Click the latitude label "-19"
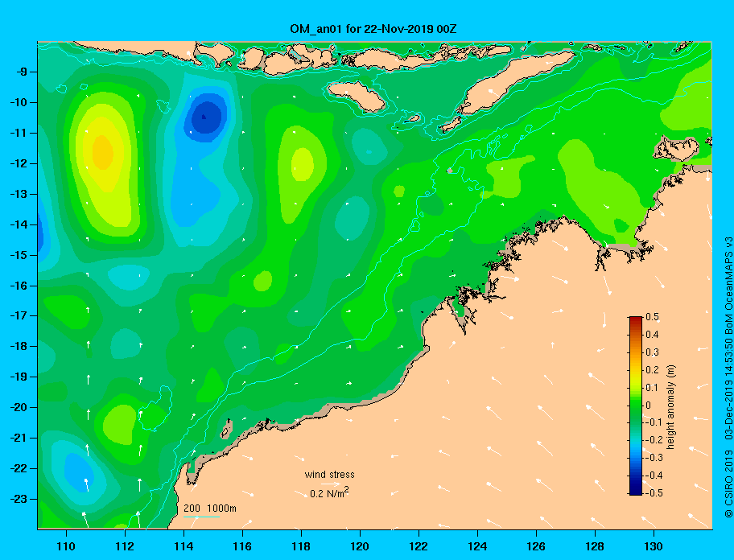734x560 pixels. tap(19, 377)
